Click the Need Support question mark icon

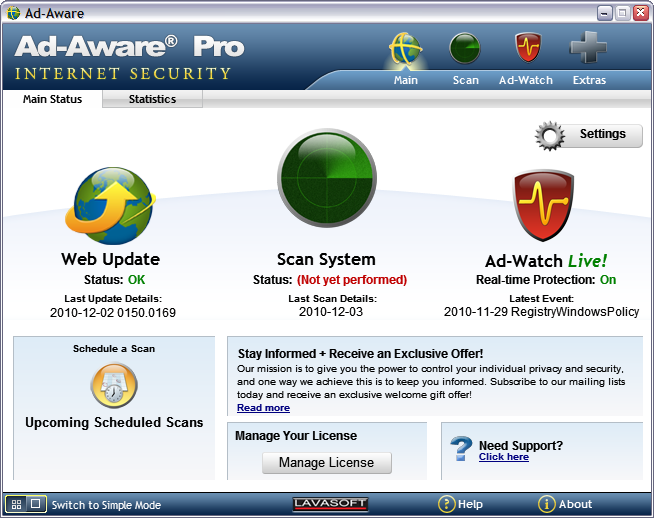point(461,449)
